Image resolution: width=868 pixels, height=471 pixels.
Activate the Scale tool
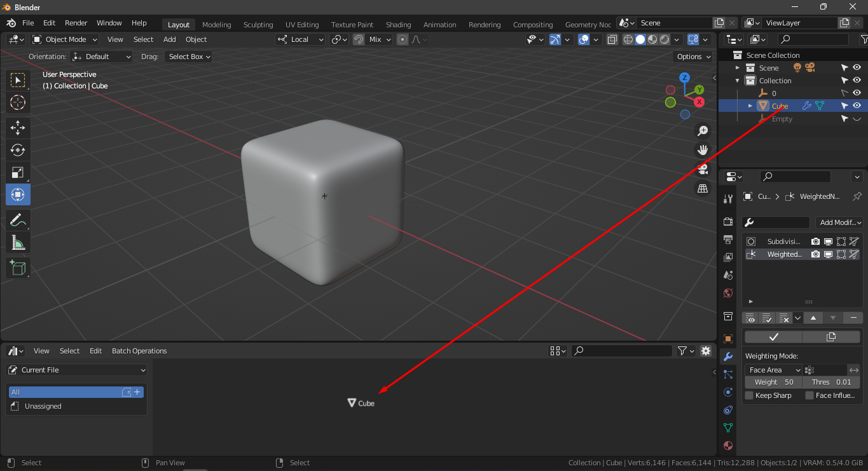[x=18, y=172]
